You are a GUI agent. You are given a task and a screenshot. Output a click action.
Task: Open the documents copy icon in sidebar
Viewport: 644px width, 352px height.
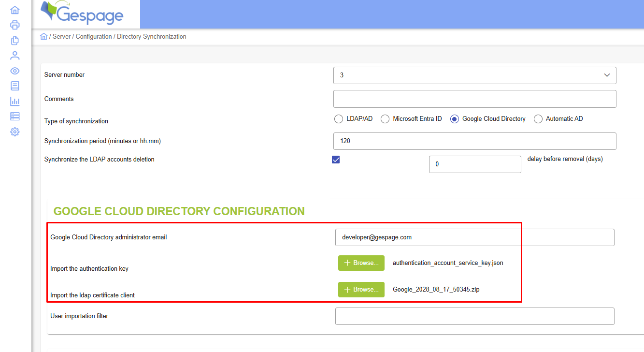15,41
